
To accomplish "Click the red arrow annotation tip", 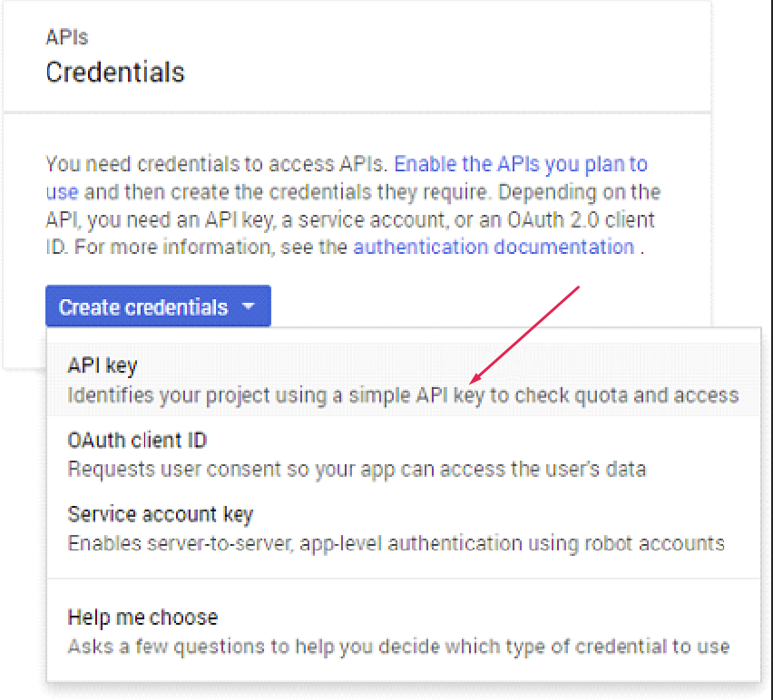I will coord(473,381).
